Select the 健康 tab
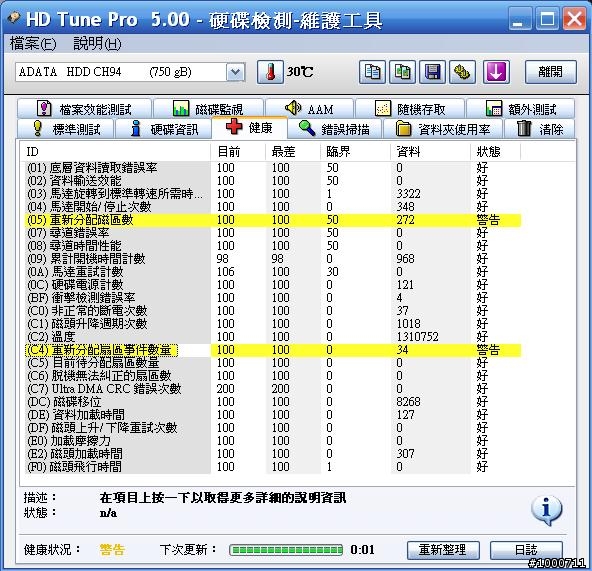Screen dimensions: 592x571 250,128
